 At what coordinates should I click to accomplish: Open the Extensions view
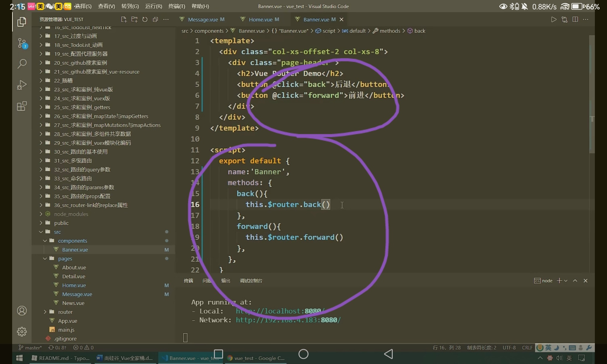coord(22,106)
